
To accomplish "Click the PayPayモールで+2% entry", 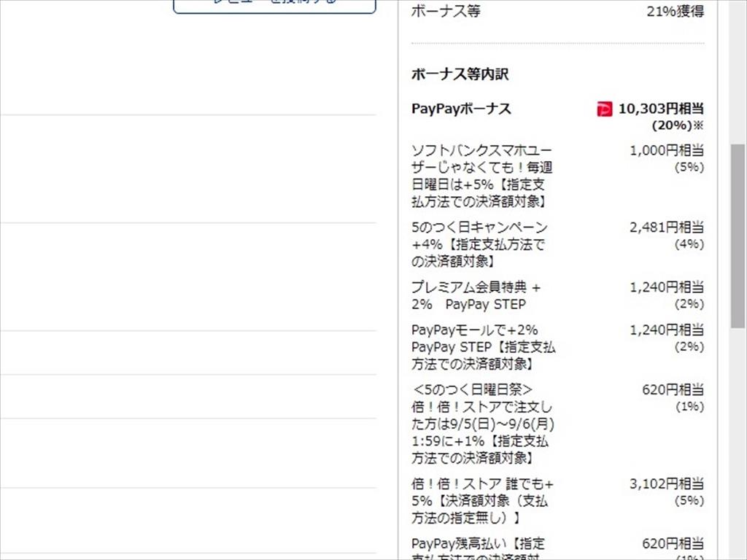I will point(483,347).
